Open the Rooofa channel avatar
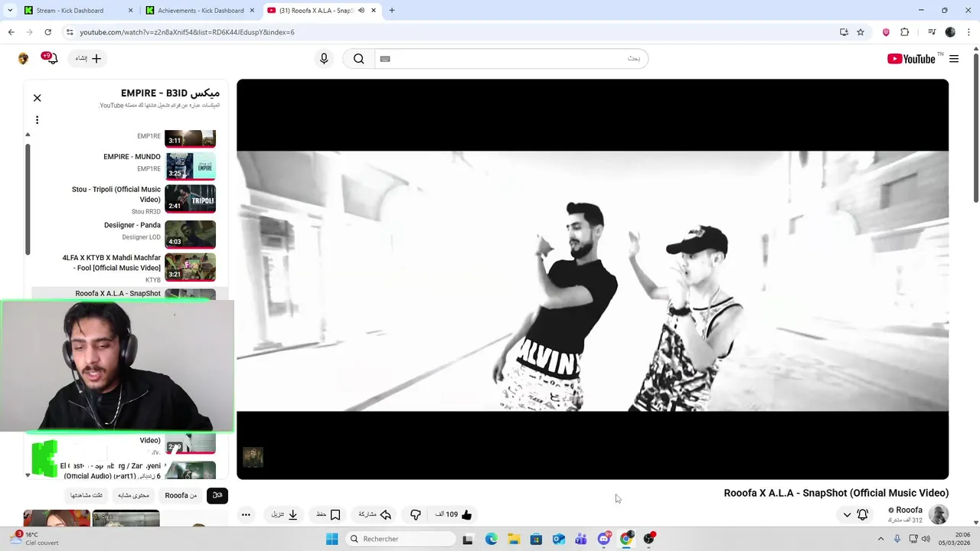This screenshot has height=551, width=980. pos(939,515)
